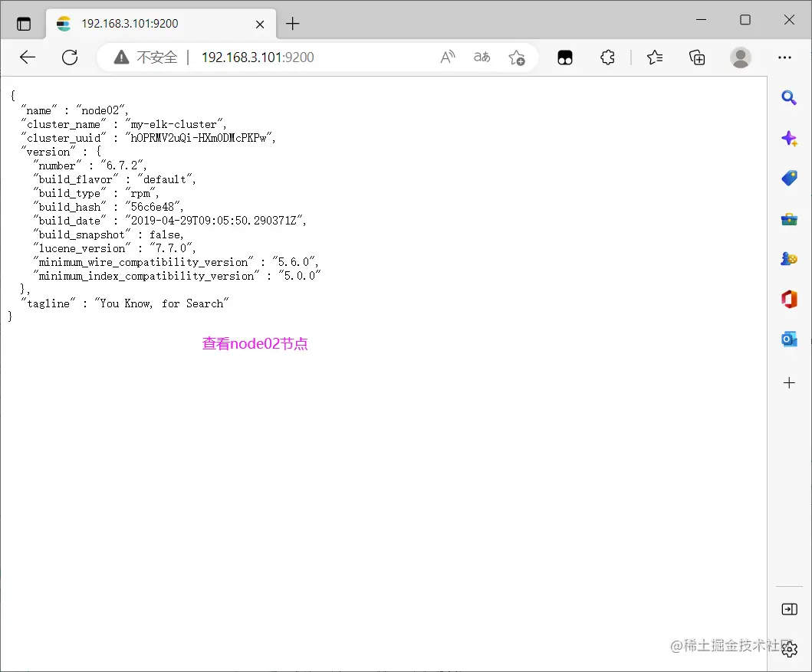
Task: Click the cluster_uuid value text
Action: [x=199, y=138]
